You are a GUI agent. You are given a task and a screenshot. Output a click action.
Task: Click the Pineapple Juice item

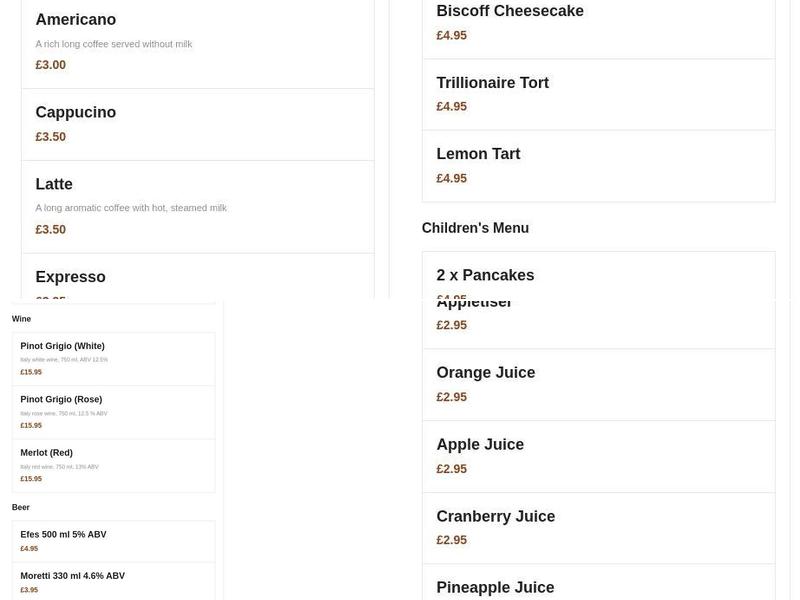click(x=598, y=587)
